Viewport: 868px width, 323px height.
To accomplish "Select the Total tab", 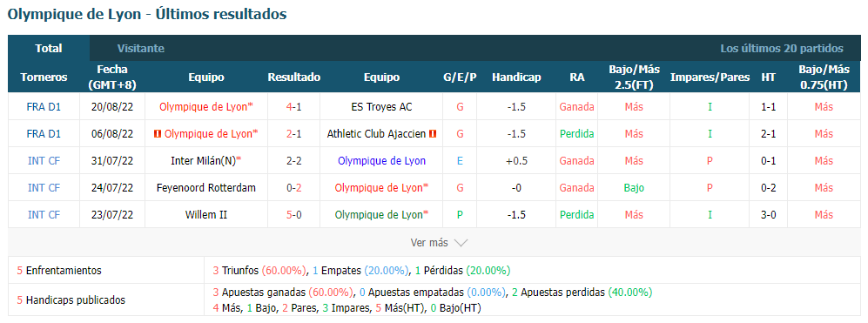I will [49, 48].
